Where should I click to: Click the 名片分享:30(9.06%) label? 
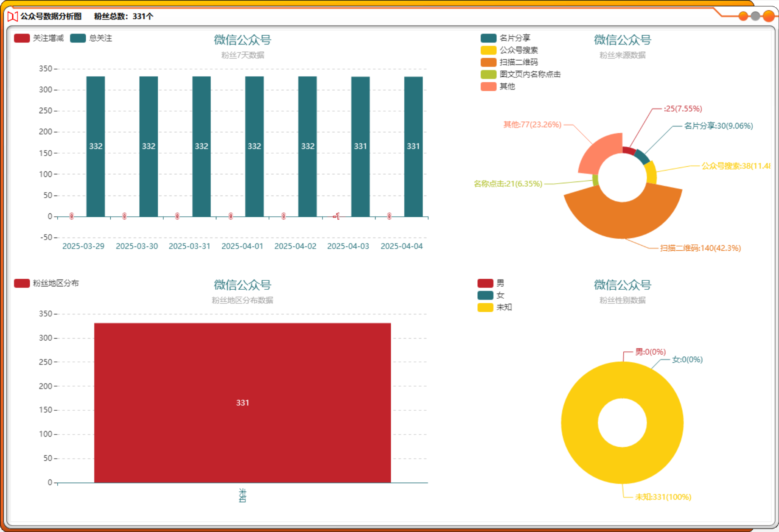pos(718,126)
